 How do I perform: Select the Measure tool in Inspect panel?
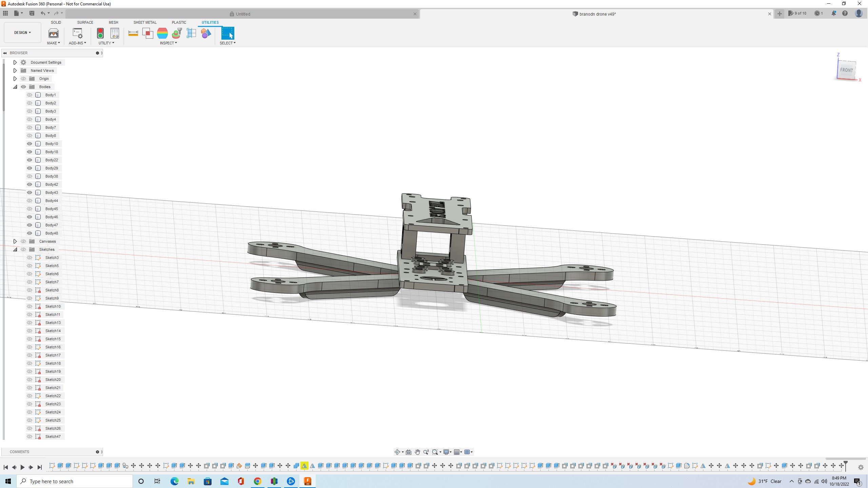133,33
